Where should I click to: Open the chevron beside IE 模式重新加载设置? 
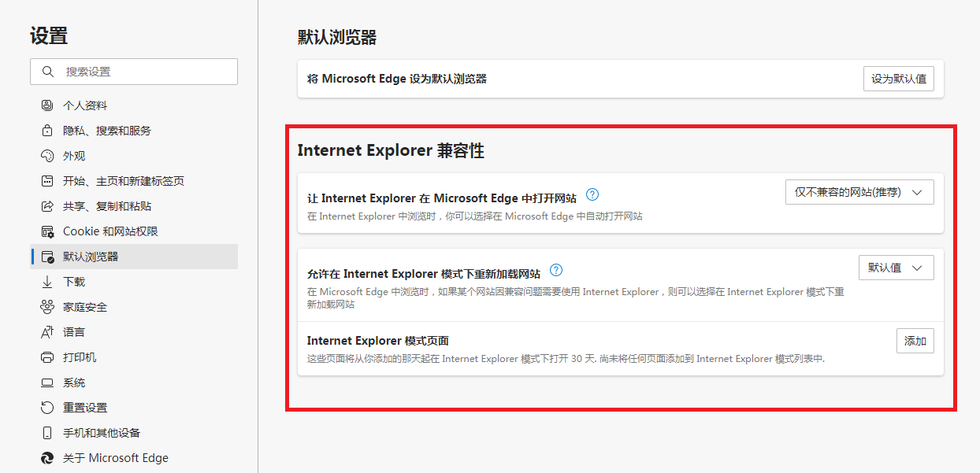click(916, 267)
